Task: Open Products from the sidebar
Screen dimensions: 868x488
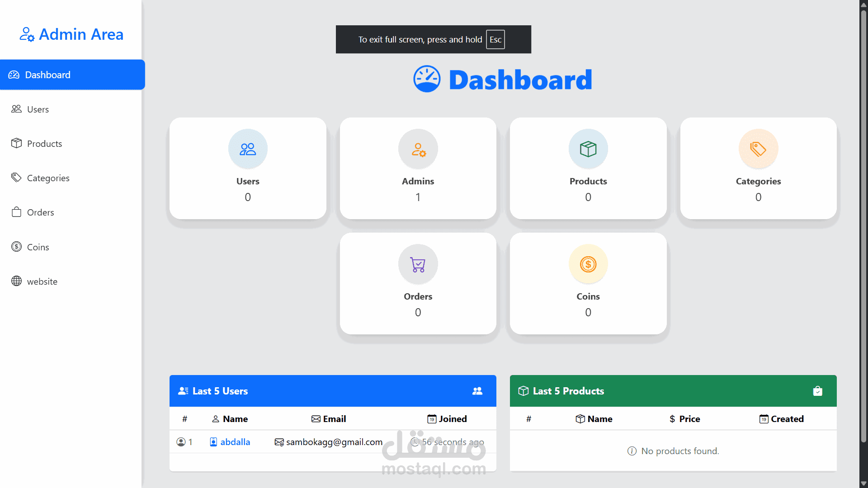Action: point(44,144)
